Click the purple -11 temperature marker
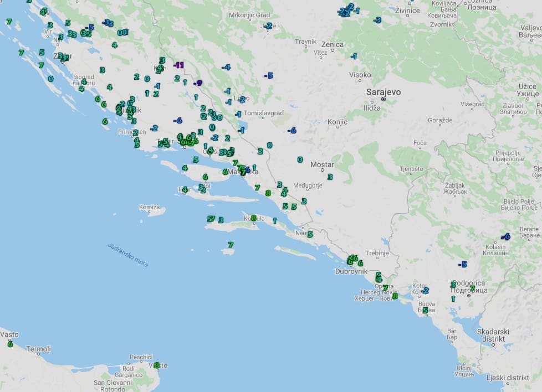Viewport: 542px width, 392px height. [x=178, y=65]
